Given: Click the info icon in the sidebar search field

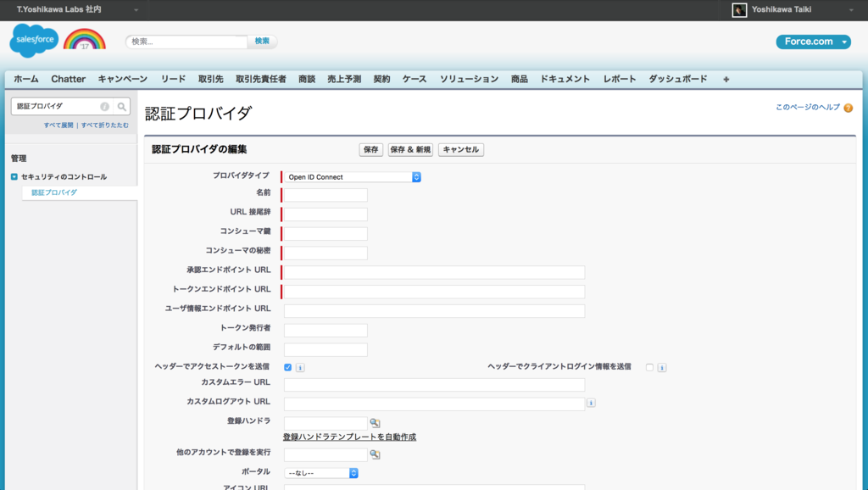Looking at the screenshot, I should click(103, 106).
